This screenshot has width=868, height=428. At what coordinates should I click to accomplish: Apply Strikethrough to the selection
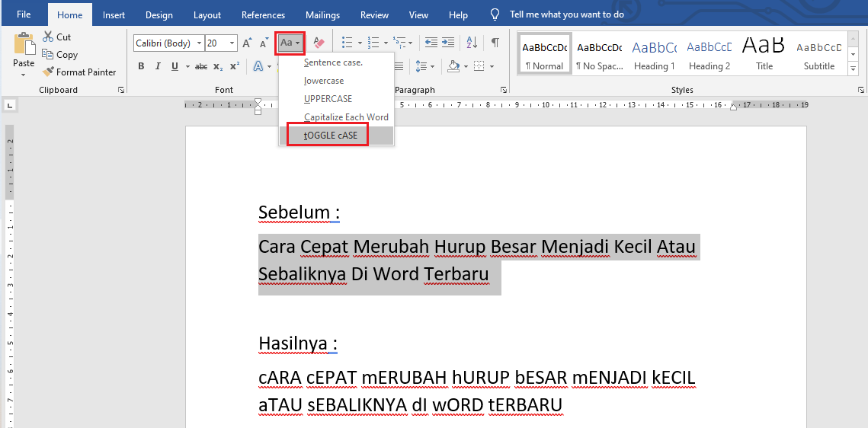(x=201, y=66)
